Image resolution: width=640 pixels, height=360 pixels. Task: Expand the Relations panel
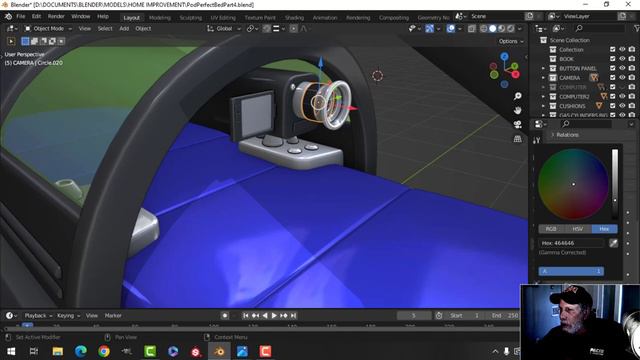565,135
